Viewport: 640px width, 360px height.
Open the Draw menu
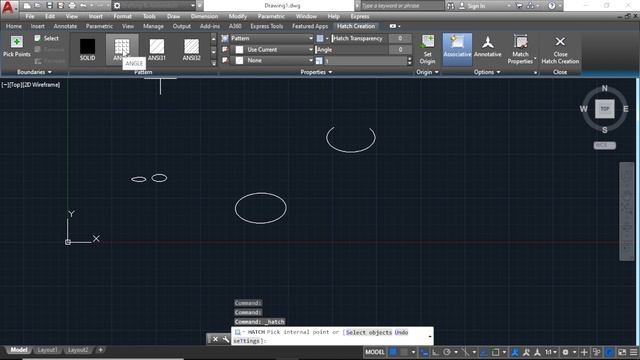pos(173,16)
